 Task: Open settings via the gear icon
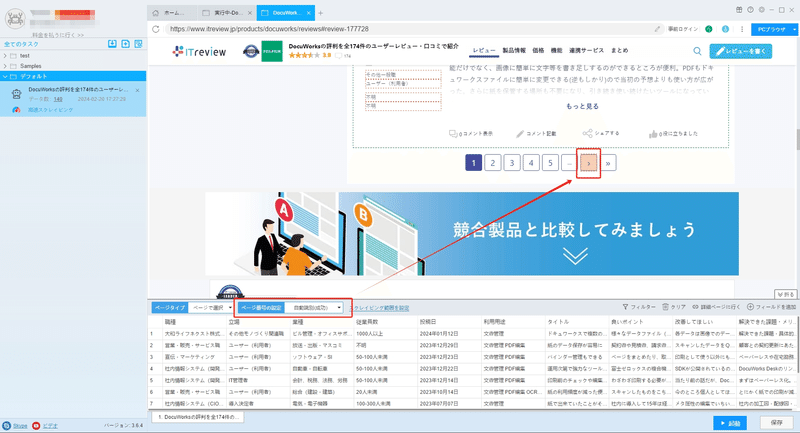pyautogui.click(x=762, y=10)
